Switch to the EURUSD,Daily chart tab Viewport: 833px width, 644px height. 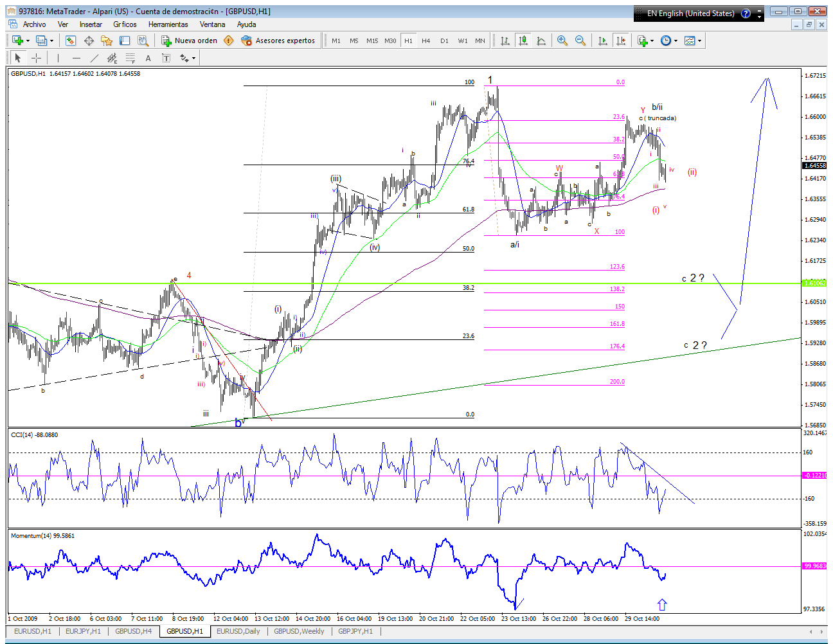238,631
